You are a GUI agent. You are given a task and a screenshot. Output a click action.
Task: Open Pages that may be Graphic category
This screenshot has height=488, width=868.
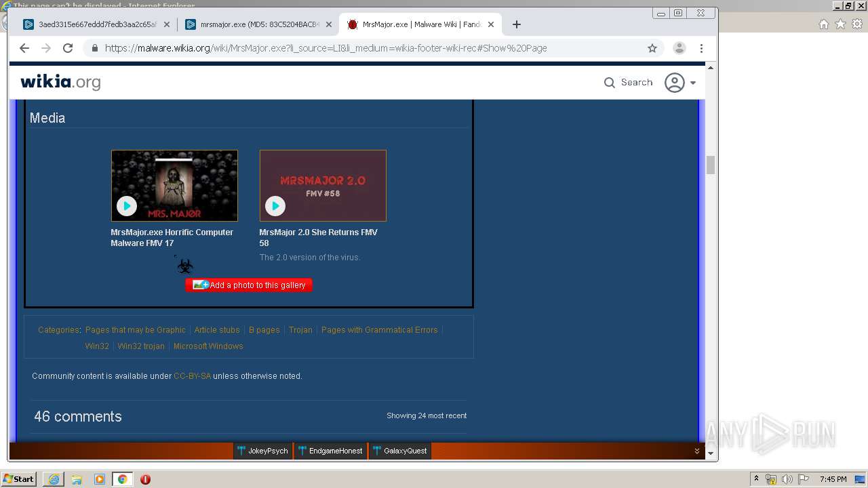pos(136,330)
